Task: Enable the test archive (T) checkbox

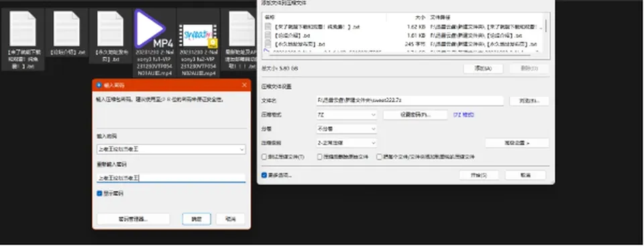Action: (264, 157)
